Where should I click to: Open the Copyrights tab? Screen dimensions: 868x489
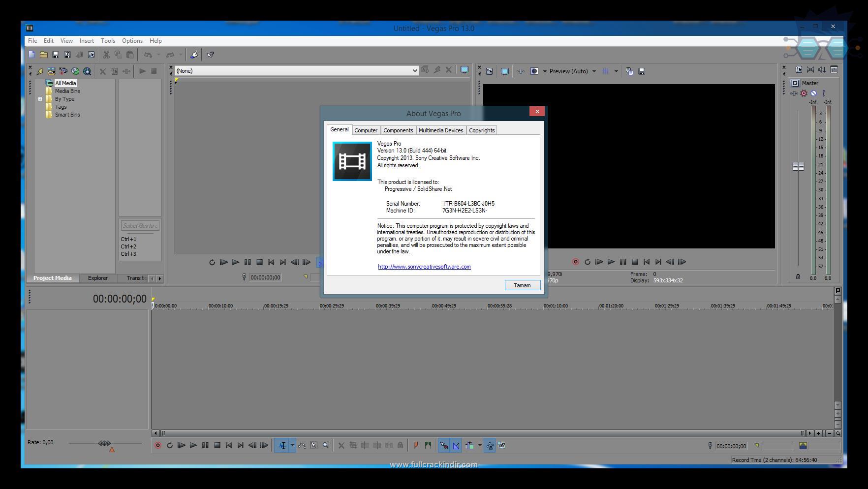click(x=482, y=130)
